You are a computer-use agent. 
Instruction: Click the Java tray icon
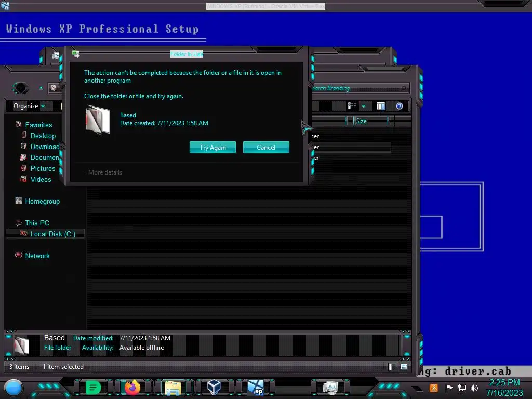point(434,388)
